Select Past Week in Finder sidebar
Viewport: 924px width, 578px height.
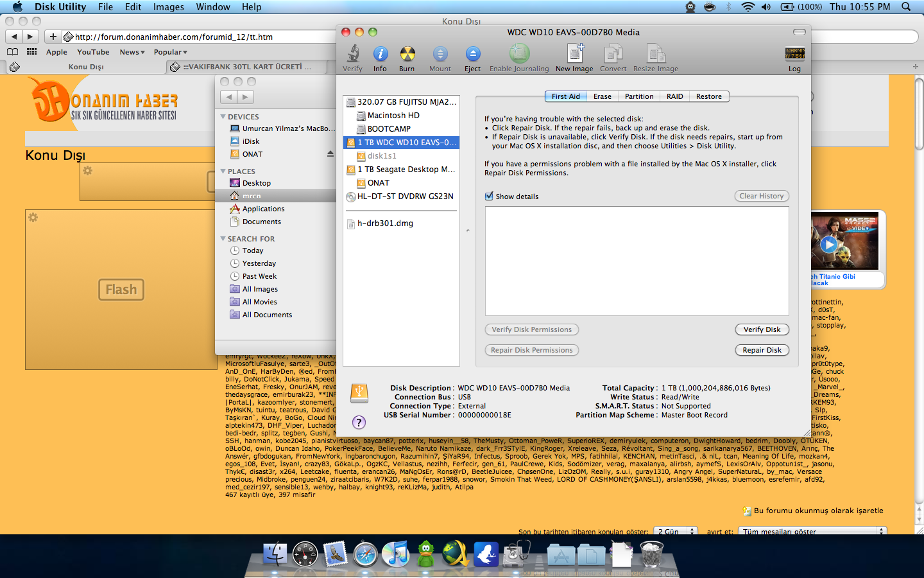point(259,276)
